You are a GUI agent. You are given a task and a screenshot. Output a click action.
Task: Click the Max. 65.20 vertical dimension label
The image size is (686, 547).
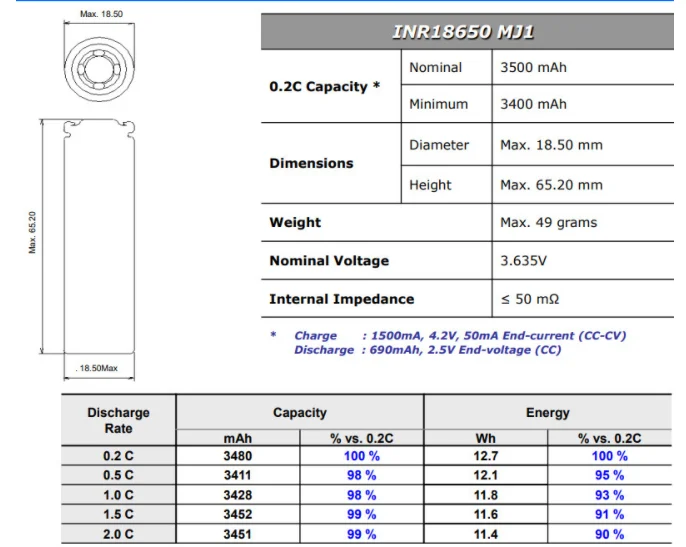point(33,231)
